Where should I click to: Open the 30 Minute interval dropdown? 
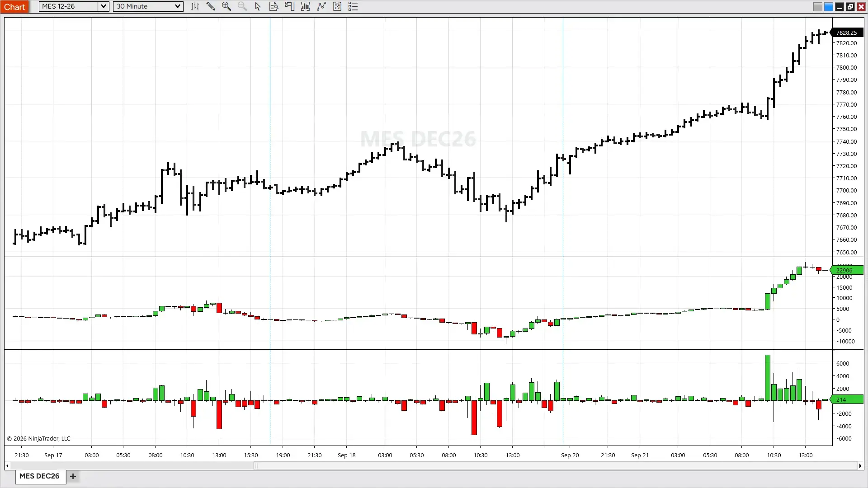coord(148,6)
